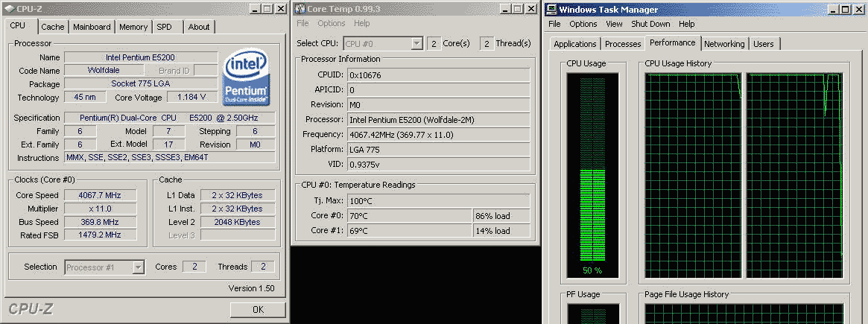Click the Platform value LGA 775
The image size is (868, 324).
click(438, 149)
